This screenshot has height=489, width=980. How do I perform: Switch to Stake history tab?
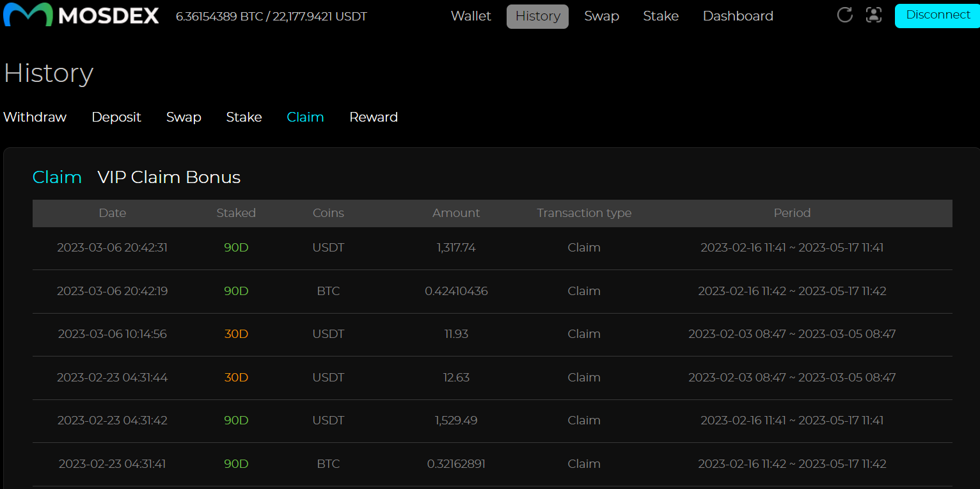coord(244,117)
